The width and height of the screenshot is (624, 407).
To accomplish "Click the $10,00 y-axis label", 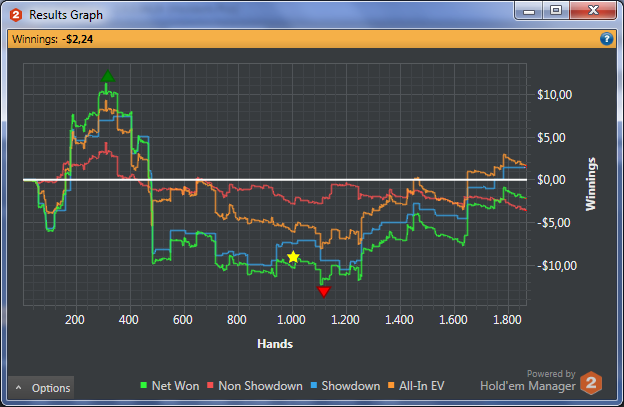I will tap(554, 95).
